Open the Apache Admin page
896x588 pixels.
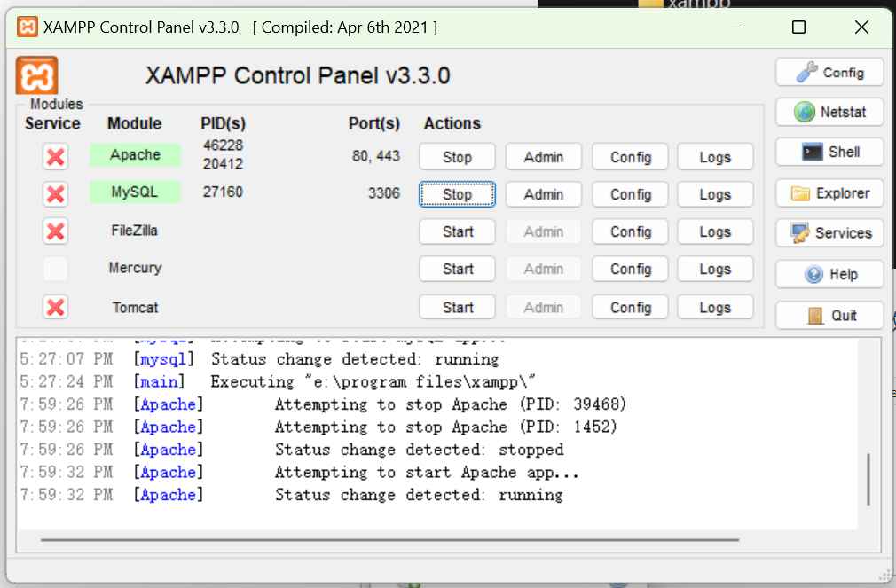pos(544,157)
